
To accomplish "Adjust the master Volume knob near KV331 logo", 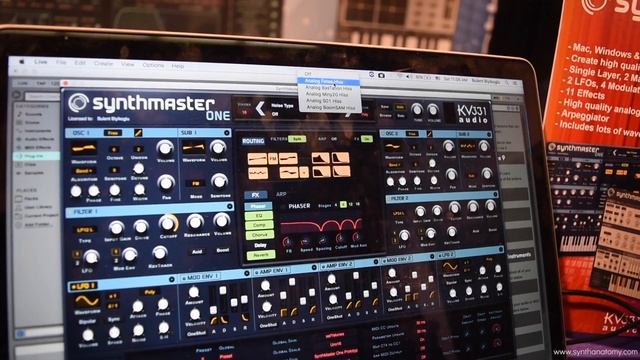I will 433,110.
